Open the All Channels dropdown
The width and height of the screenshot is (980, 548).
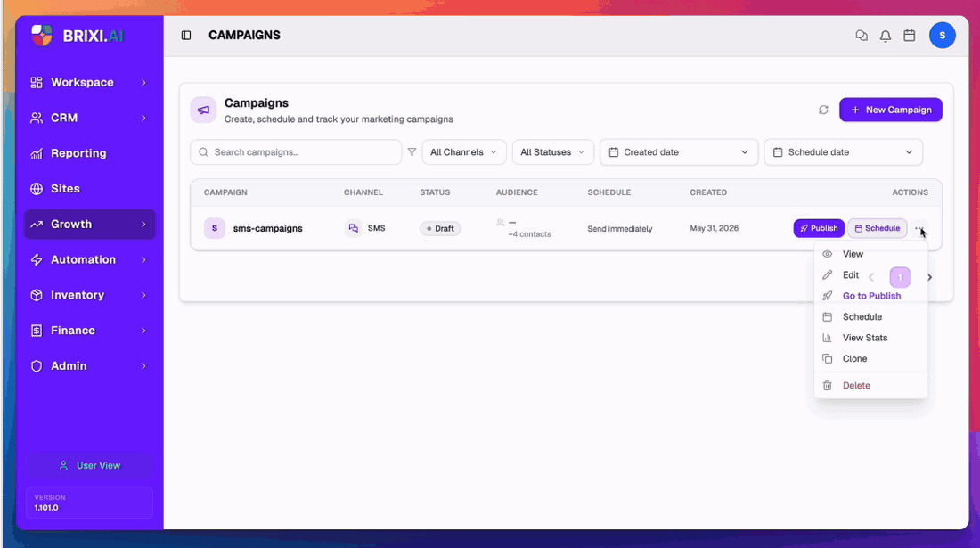[464, 152]
